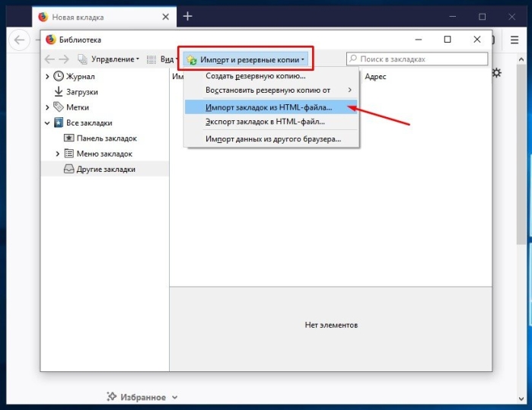Select Панель закладок folder

coord(107,138)
